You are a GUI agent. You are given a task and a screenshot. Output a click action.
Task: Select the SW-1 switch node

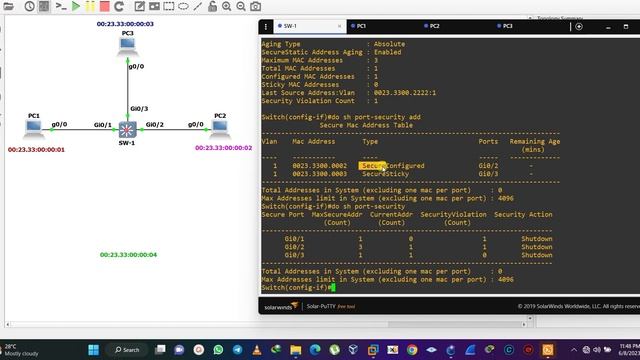[x=127, y=130]
